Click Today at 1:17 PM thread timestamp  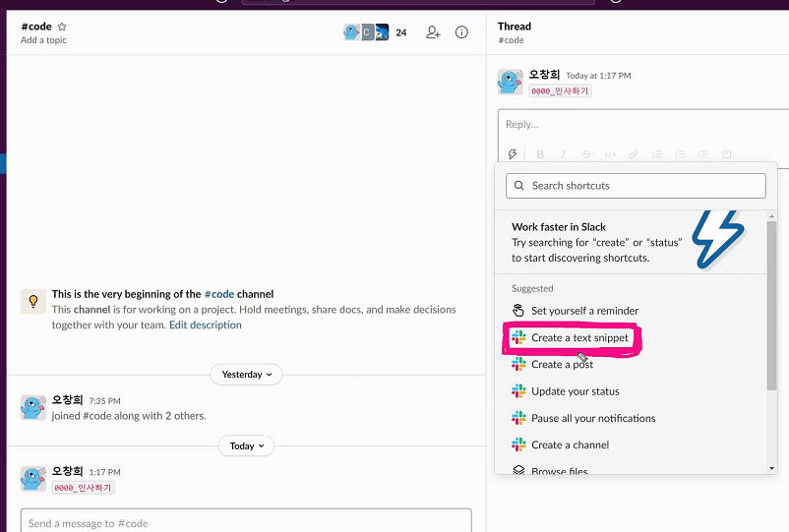tap(598, 76)
